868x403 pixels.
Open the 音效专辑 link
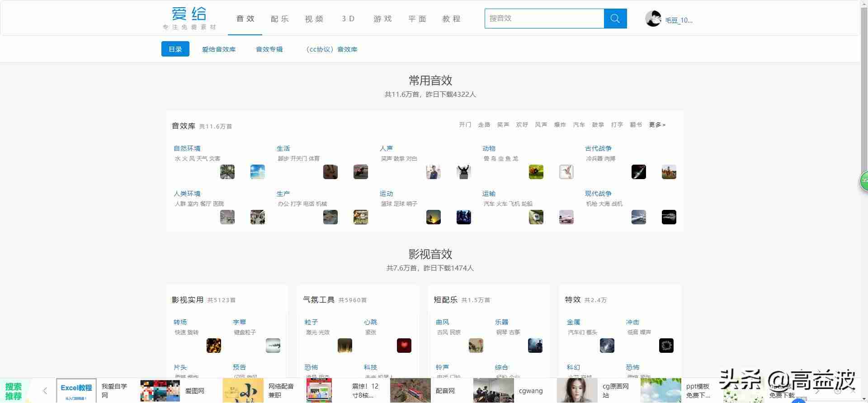[269, 49]
